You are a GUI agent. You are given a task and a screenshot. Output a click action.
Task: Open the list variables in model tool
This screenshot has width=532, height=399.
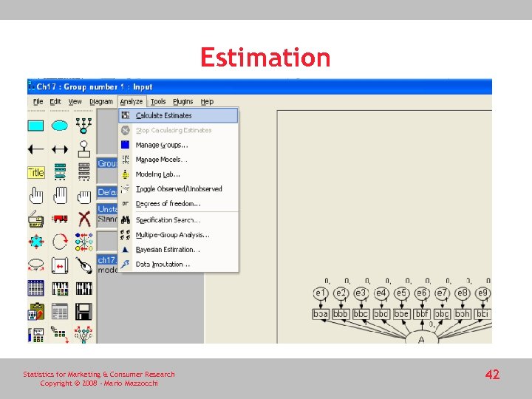pyautogui.click(x=60, y=171)
